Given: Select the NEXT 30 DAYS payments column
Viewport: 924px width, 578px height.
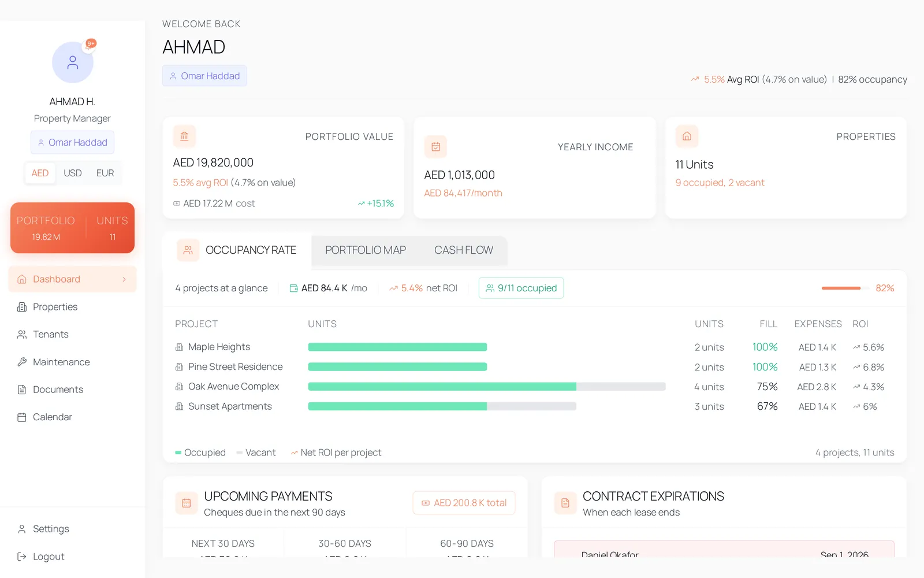Looking at the screenshot, I should point(223,543).
